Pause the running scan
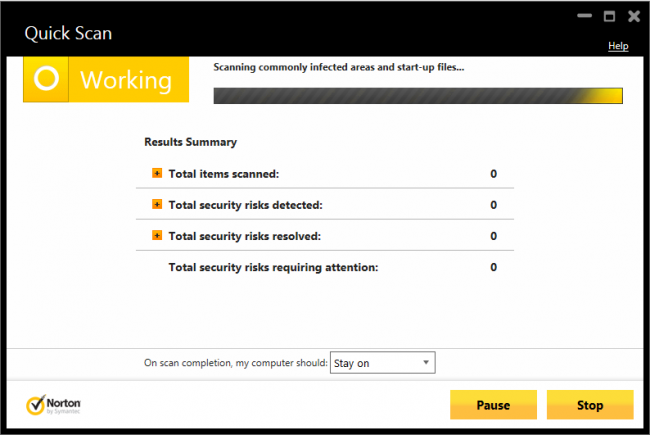The height and width of the screenshot is (435, 650). click(x=493, y=405)
